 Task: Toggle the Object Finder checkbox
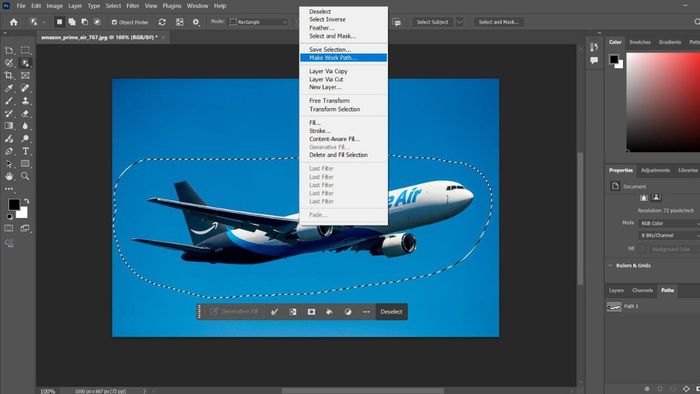click(114, 22)
